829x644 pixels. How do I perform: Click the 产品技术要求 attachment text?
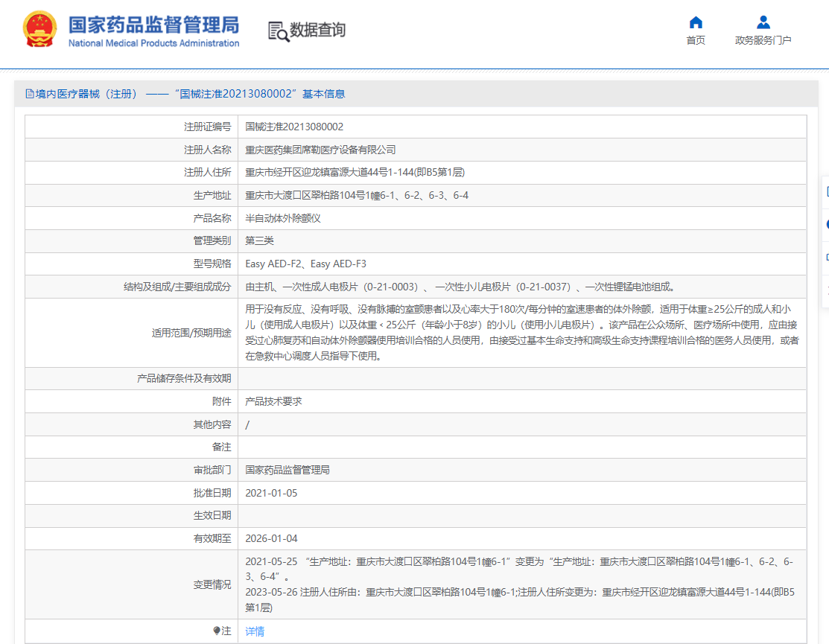click(273, 401)
